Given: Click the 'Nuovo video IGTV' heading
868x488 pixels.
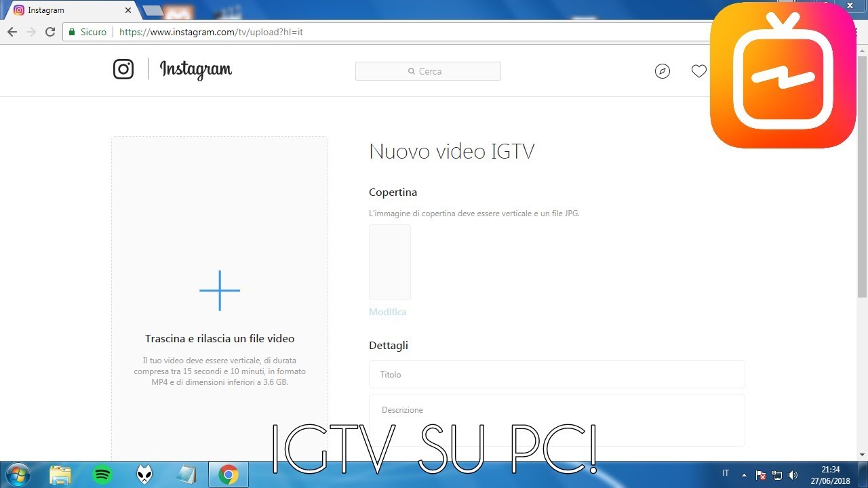Looking at the screenshot, I should [x=452, y=151].
